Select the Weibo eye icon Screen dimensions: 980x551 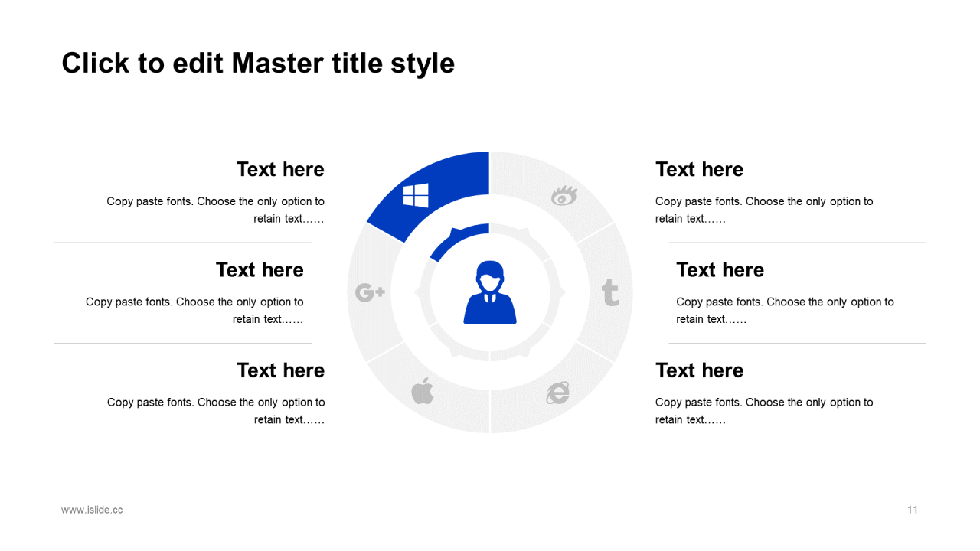(x=564, y=196)
